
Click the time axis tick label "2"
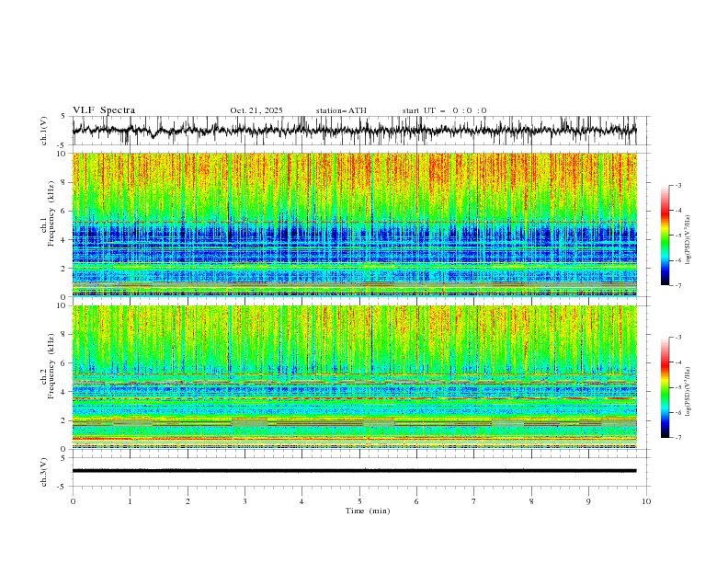[x=188, y=501]
